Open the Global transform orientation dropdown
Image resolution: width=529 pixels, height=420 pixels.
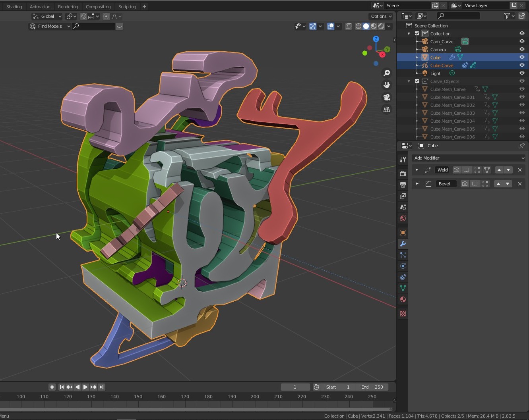(x=47, y=16)
